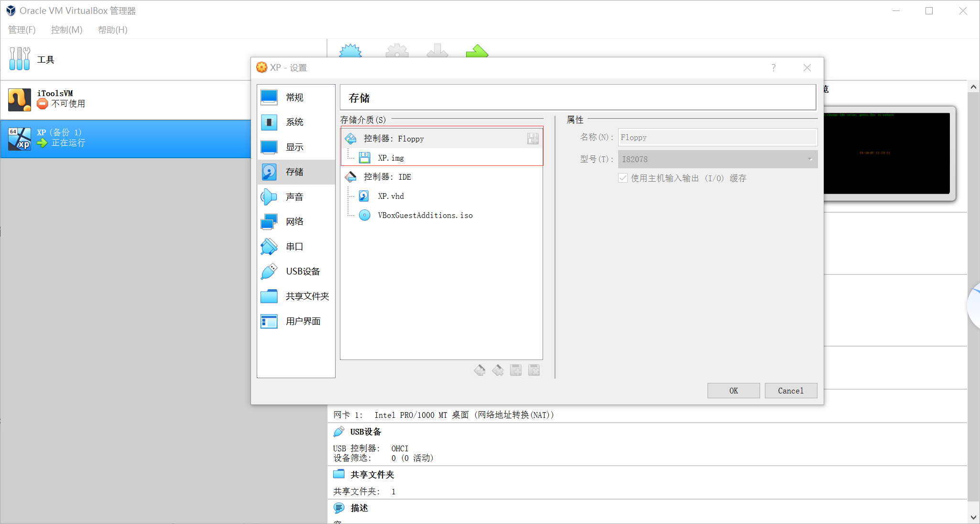Click the green arrow show toolbar icon
The image size is (980, 524).
pyautogui.click(x=477, y=51)
